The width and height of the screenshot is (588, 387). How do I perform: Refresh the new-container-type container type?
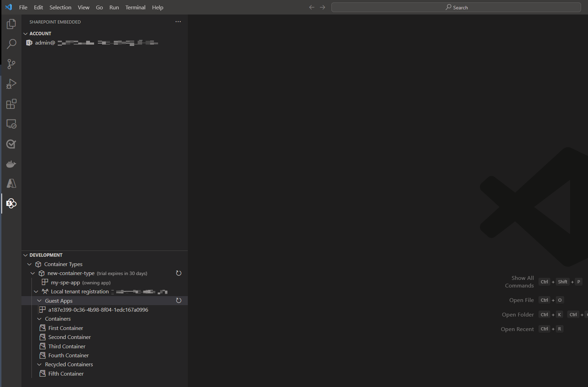click(178, 273)
